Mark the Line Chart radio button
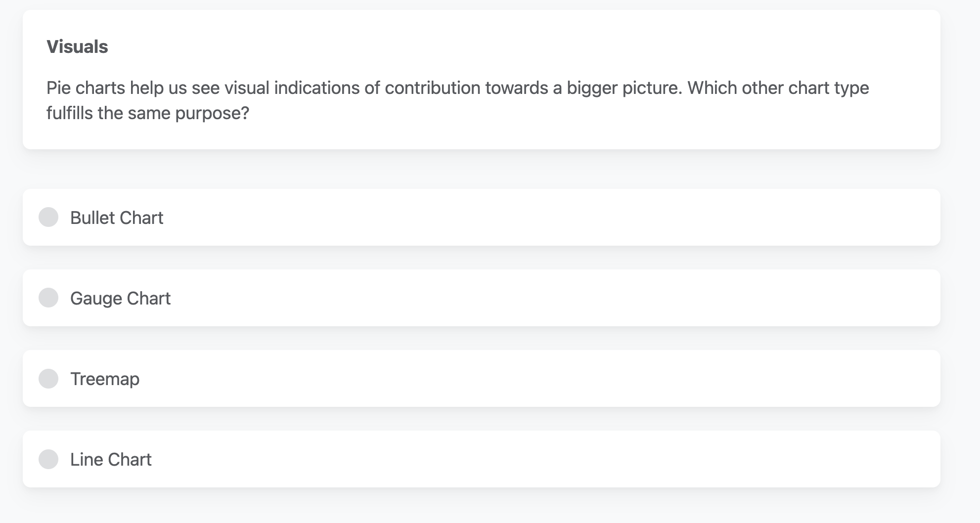980x523 pixels. click(x=48, y=459)
